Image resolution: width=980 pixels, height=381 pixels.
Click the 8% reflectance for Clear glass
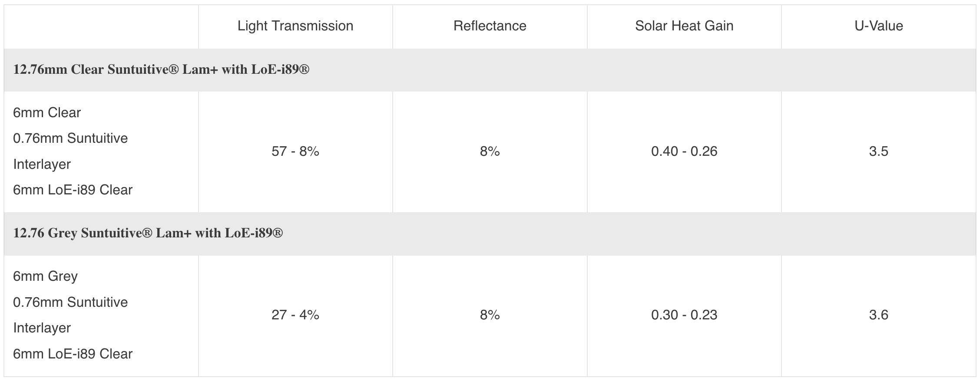[x=490, y=151]
